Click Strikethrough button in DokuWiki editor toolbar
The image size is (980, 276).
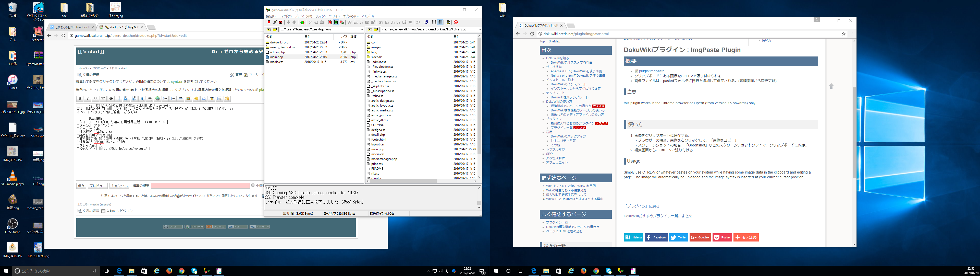click(111, 99)
